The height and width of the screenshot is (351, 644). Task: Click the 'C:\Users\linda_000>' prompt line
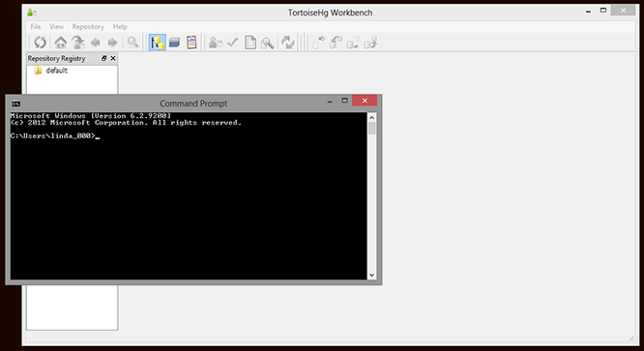point(52,136)
